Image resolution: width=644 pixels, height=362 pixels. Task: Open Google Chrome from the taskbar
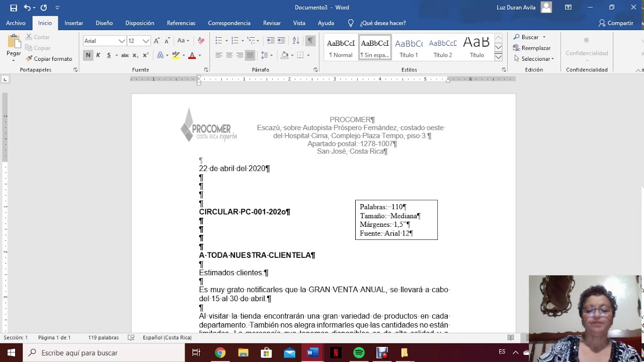[220, 353]
